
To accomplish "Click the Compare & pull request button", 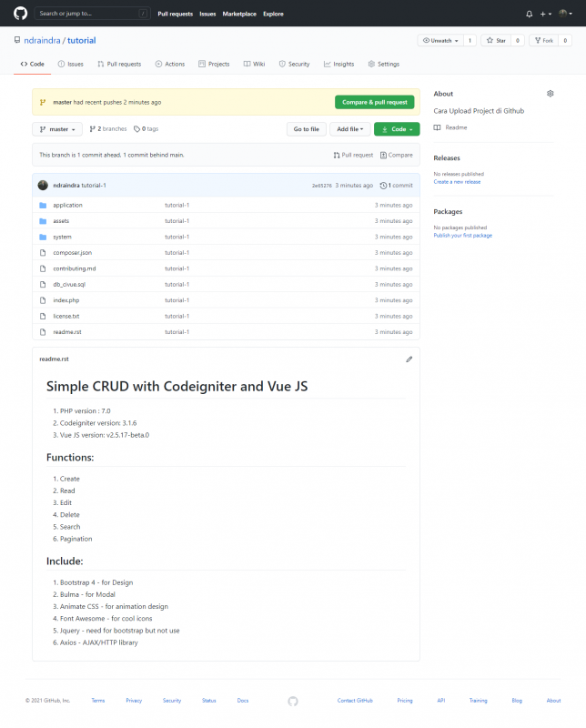I will pos(374,102).
